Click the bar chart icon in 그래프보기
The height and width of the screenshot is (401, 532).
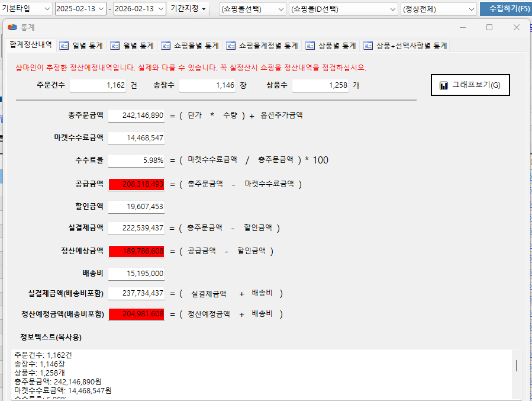tap(444, 85)
